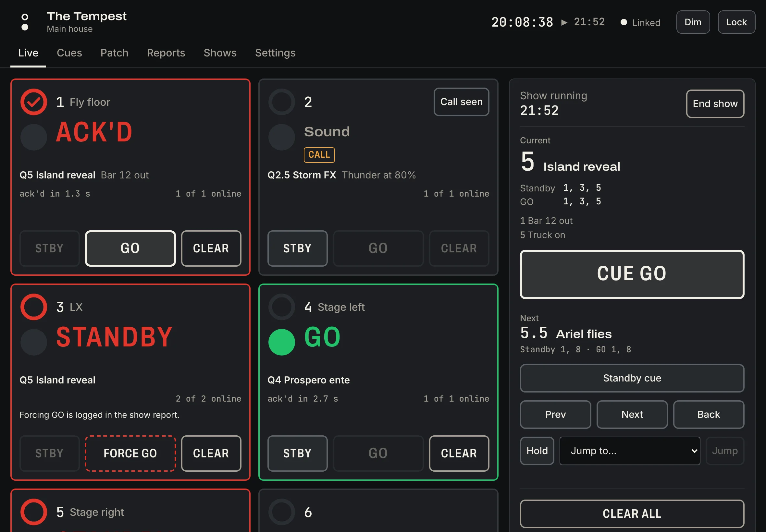Click the 'Q2.5 Storm FX' cue text
Image resolution: width=766 pixels, height=532 pixels.
pos(302,175)
